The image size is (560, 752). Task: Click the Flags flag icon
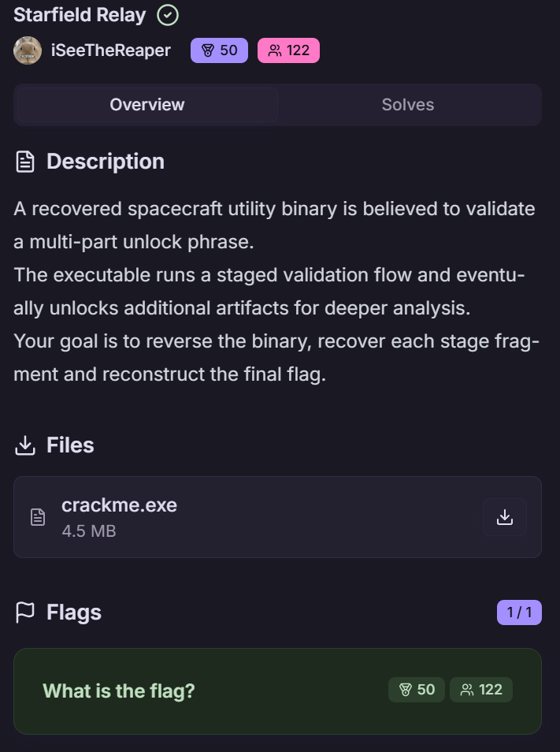tap(26, 612)
